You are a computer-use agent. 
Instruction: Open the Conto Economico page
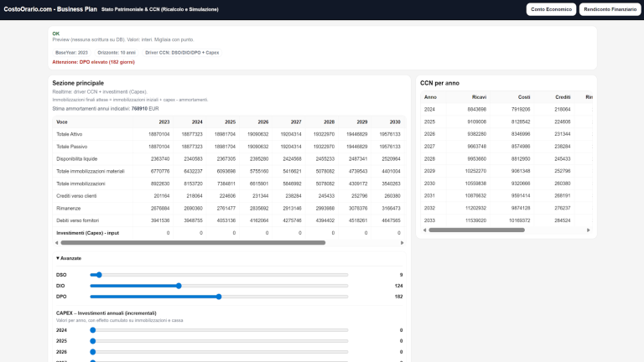(x=551, y=9)
